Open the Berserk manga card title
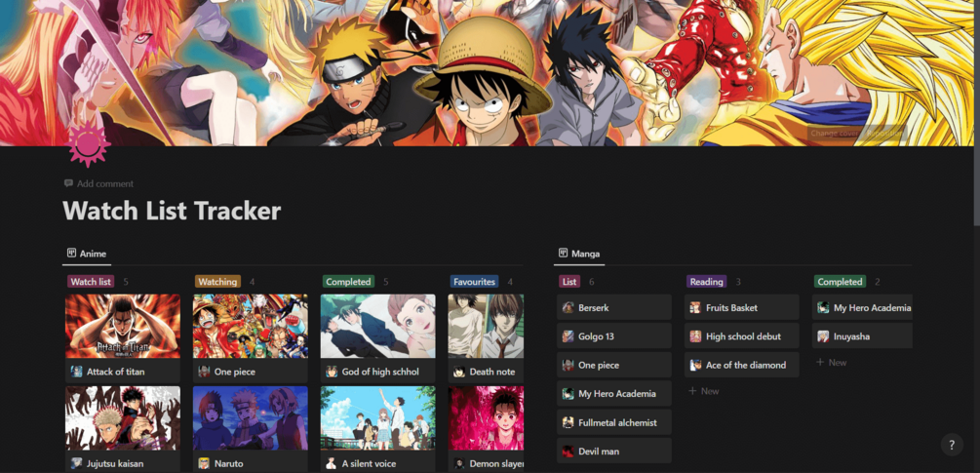 click(x=593, y=307)
